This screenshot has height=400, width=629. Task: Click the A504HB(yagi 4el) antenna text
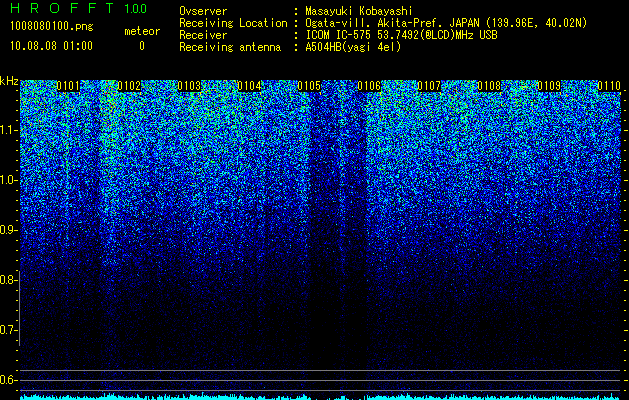tap(353, 47)
